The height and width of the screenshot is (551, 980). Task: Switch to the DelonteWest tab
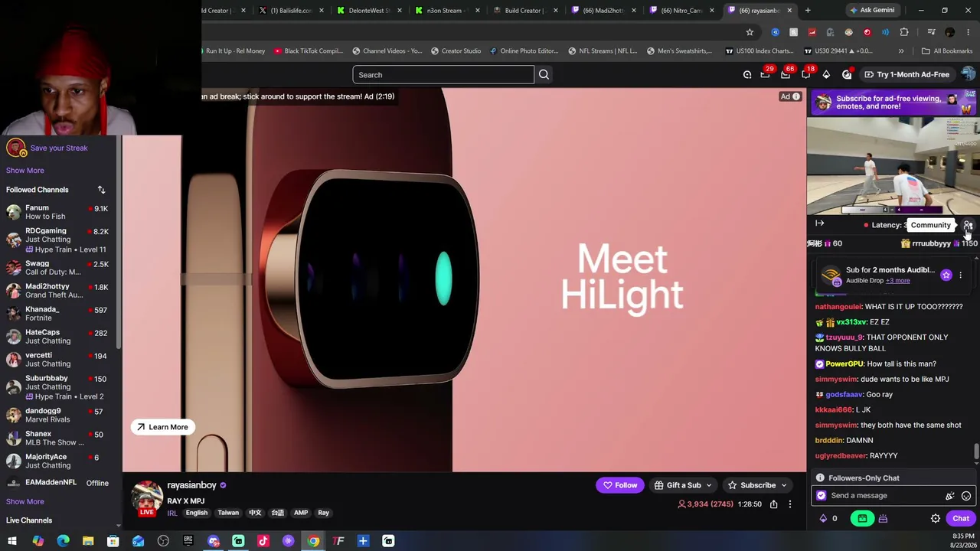tap(368, 11)
